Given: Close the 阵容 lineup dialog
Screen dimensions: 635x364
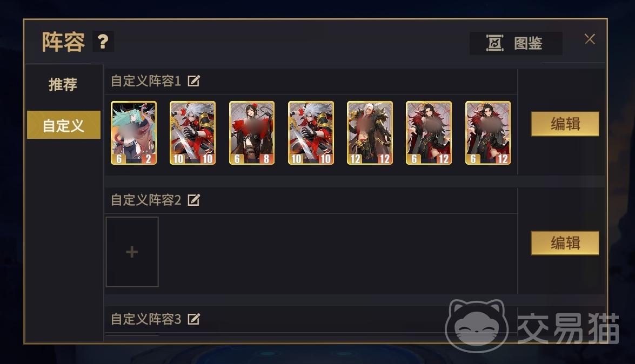Looking at the screenshot, I should [590, 39].
